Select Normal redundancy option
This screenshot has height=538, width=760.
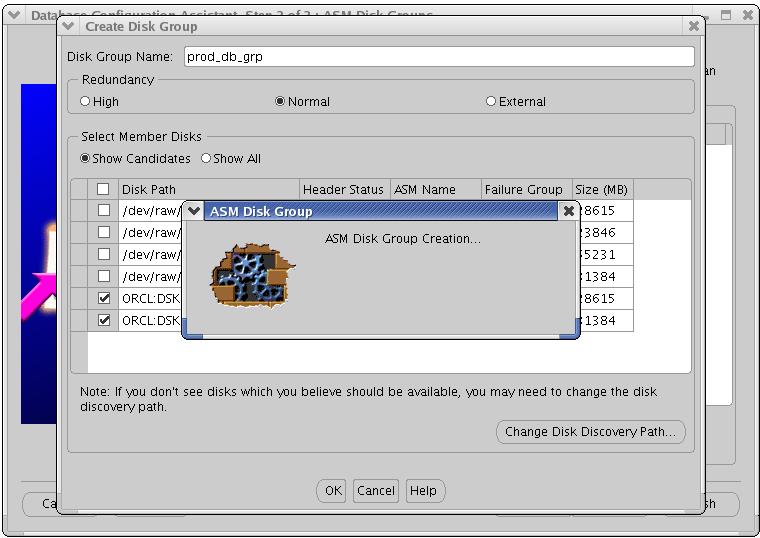pos(280,101)
